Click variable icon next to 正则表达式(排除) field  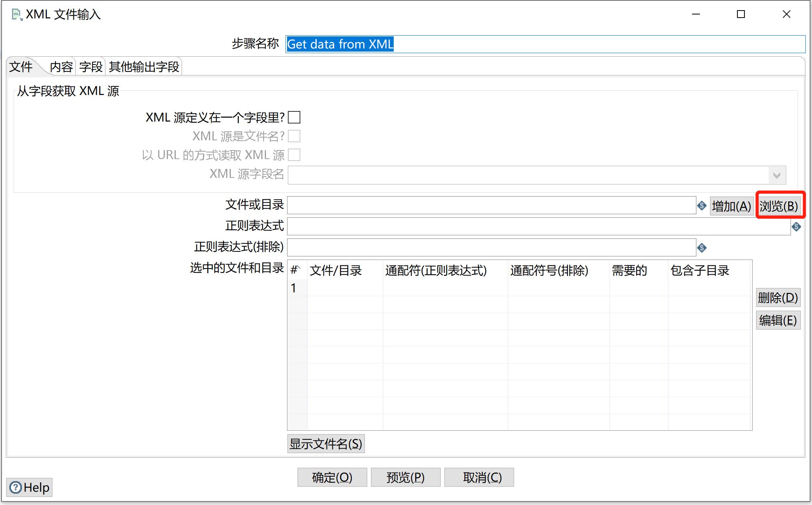coord(702,248)
